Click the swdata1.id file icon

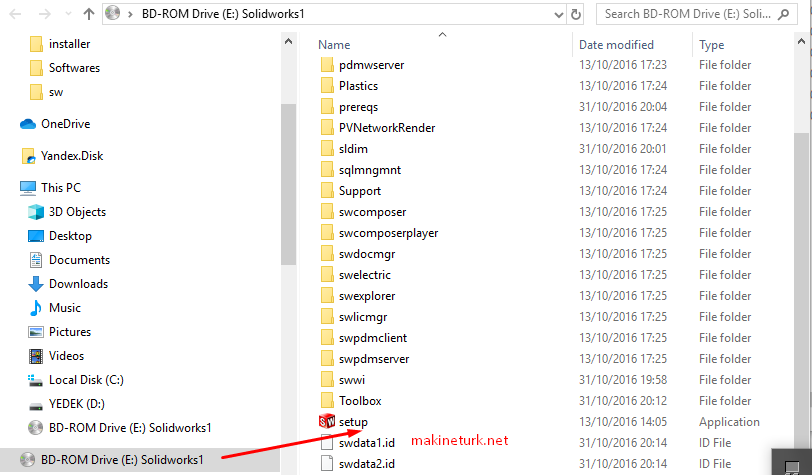[x=327, y=442]
